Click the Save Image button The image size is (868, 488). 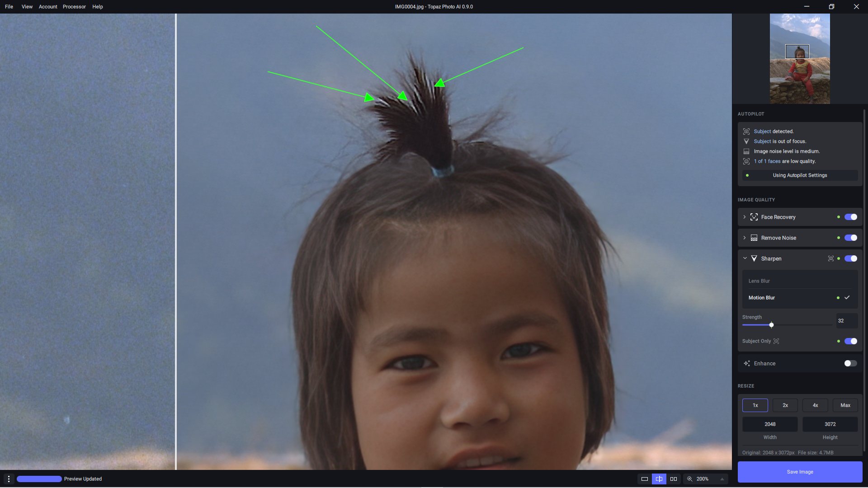coord(800,472)
